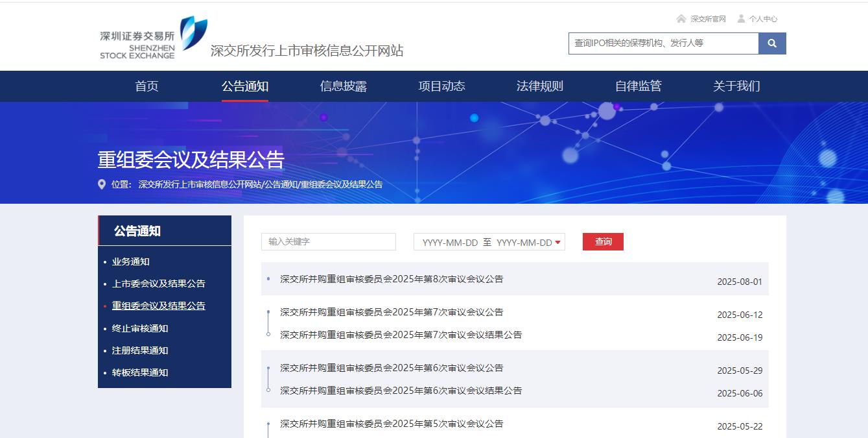Go to 首页 in navigation bar
This screenshot has height=438, width=868.
click(147, 86)
